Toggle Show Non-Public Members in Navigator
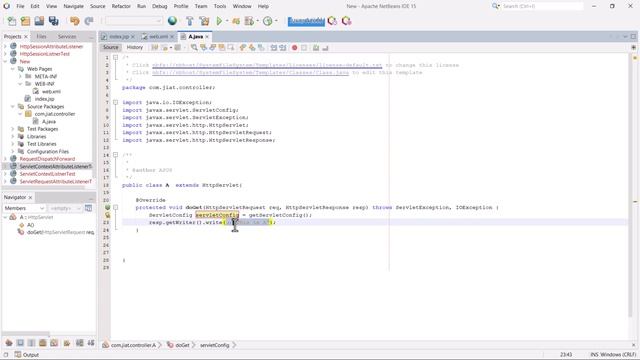This screenshot has height=360, width=640. 42,343
